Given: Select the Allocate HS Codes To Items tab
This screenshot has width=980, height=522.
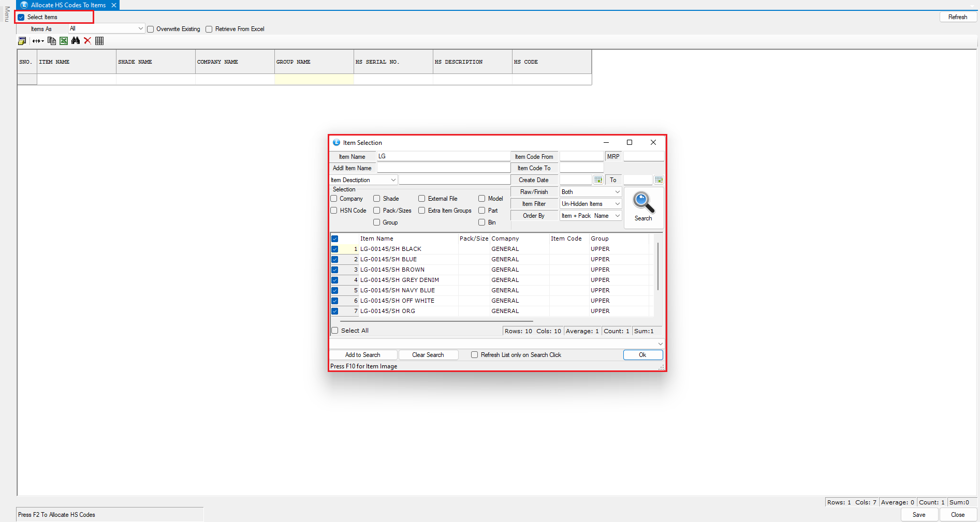Looking at the screenshot, I should [68, 5].
